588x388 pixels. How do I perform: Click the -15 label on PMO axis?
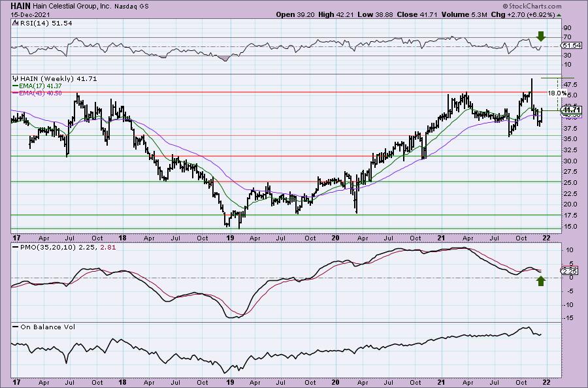(x=568, y=317)
